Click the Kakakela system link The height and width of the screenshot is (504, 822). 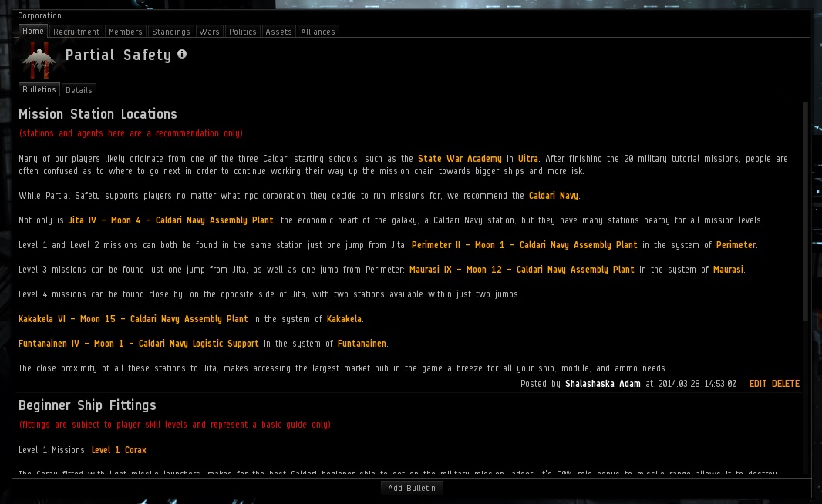point(344,319)
